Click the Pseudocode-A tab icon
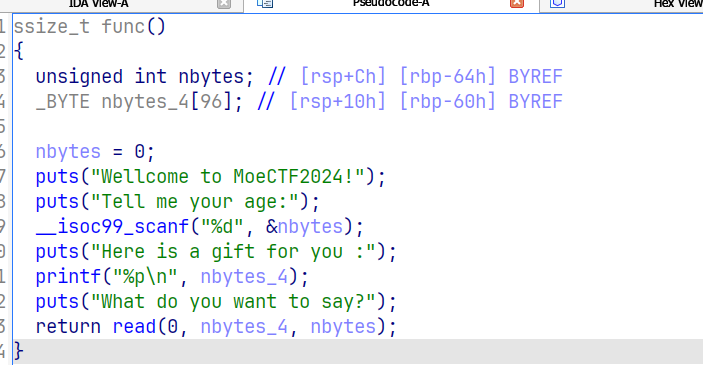This screenshot has width=703, height=365. [x=265, y=4]
